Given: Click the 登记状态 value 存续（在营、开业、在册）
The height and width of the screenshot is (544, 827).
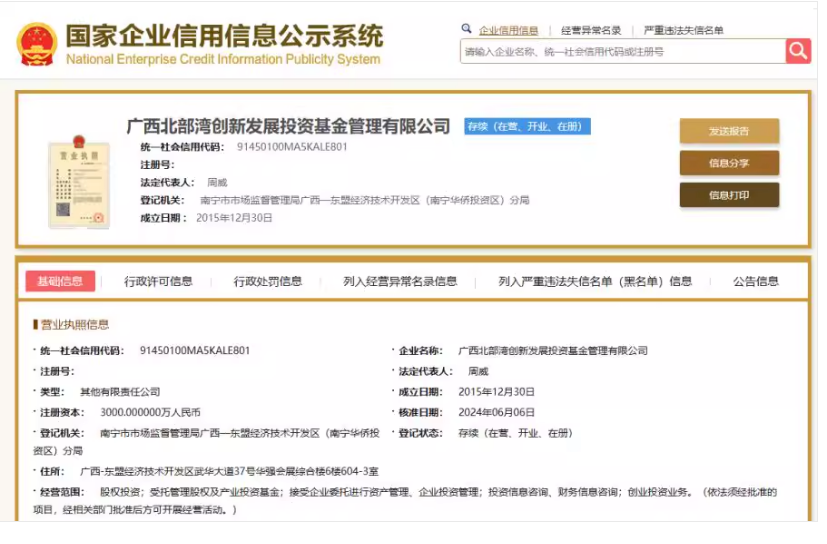Looking at the screenshot, I should 515,433.
